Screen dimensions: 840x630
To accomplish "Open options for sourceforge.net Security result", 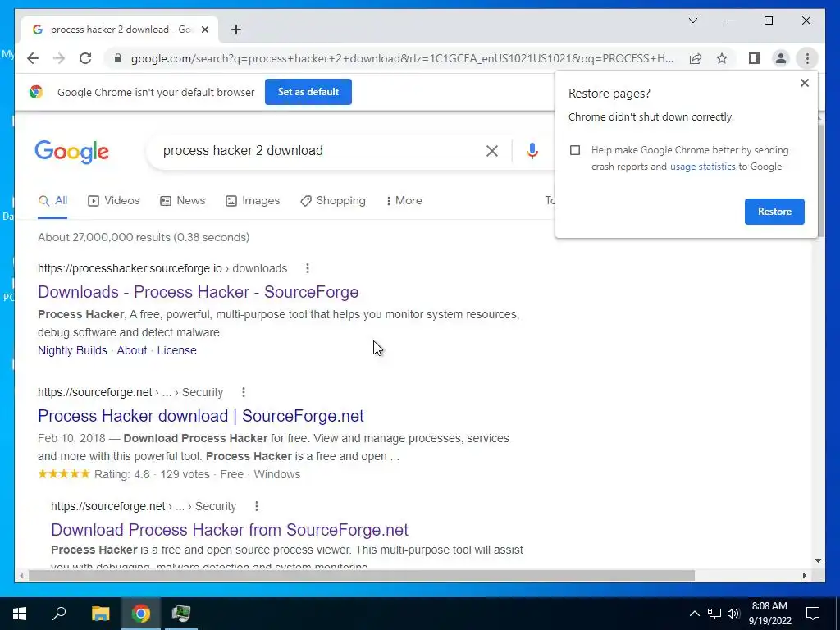I will (243, 392).
